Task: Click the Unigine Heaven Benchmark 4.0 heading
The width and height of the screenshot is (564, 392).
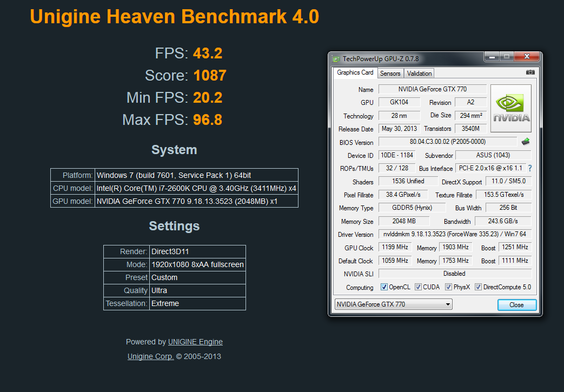Action: [175, 17]
